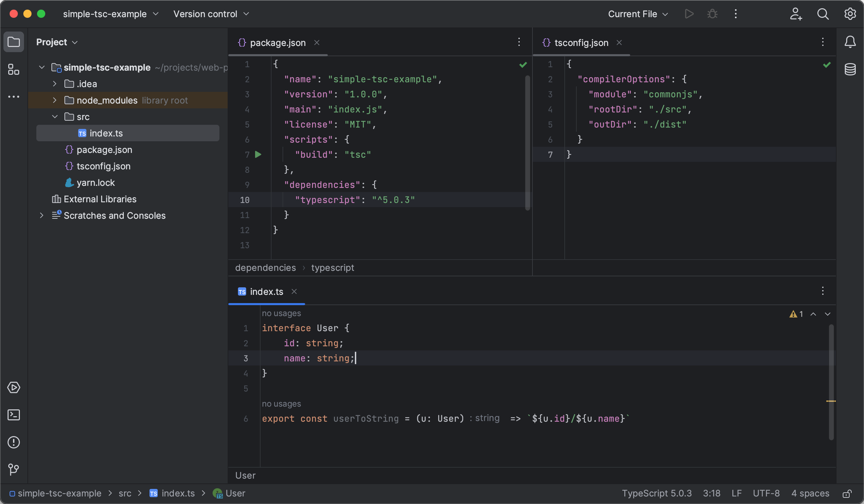Click the Run button in the toolbar

coord(689,14)
